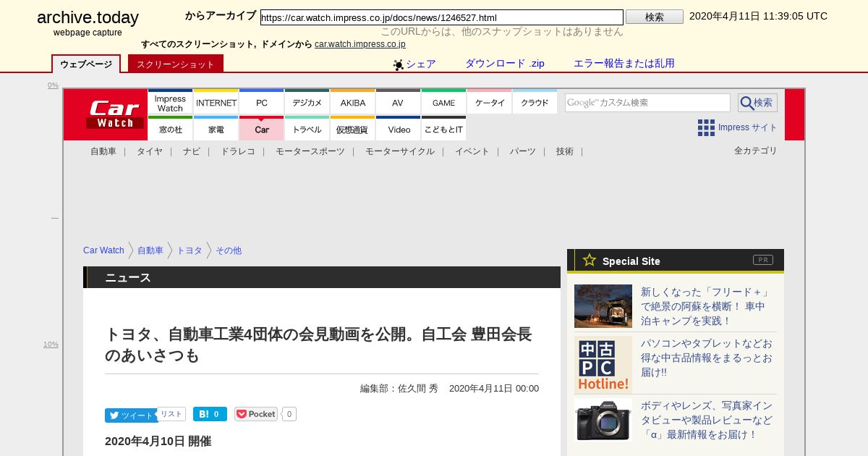Open the イベント category menu

coord(472,151)
